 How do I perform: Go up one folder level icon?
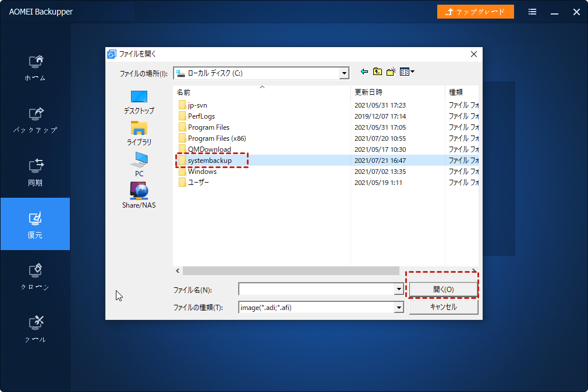coord(377,72)
